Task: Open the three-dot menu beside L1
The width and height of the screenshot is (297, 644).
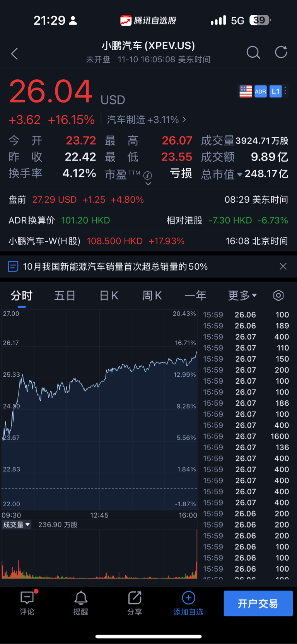Action: click(285, 91)
